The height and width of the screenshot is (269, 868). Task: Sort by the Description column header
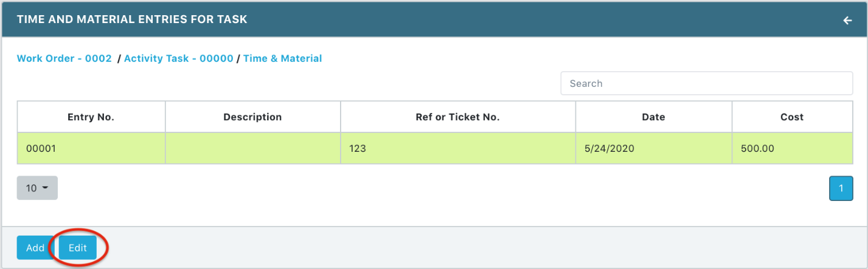click(252, 117)
